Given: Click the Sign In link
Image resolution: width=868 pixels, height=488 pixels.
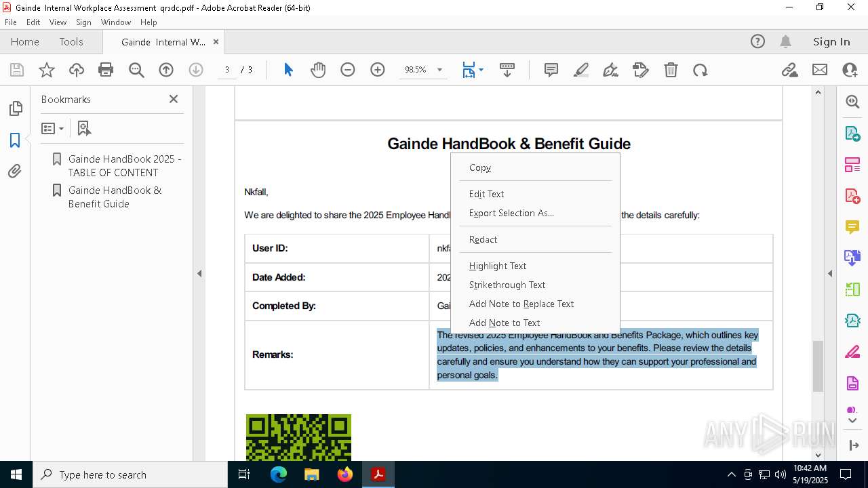Looking at the screenshot, I should (831, 41).
